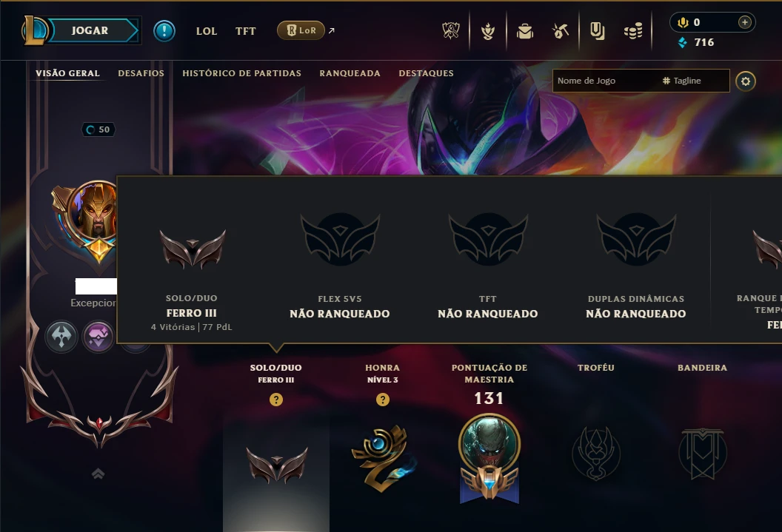Open the Loot inventory icon
Viewport: 782px width, 532px height.
[x=597, y=31]
